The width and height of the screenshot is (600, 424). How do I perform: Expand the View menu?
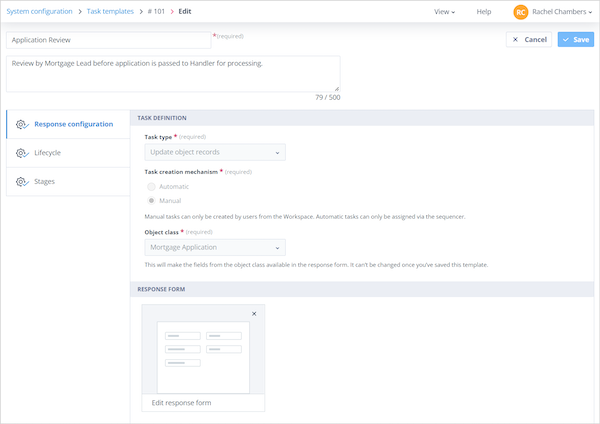pos(444,12)
